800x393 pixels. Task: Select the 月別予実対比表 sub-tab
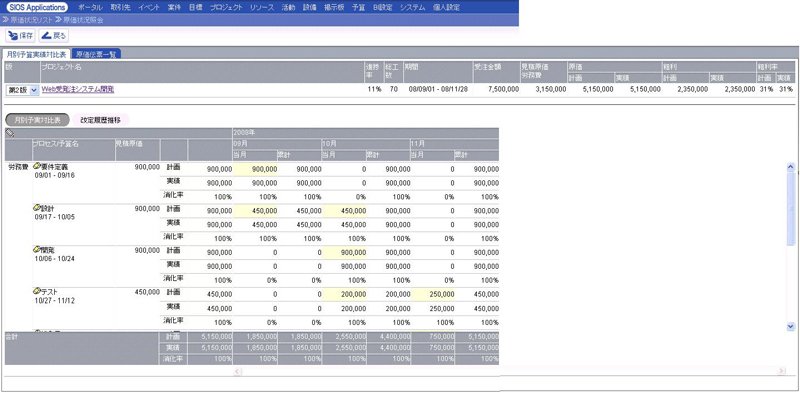click(37, 120)
